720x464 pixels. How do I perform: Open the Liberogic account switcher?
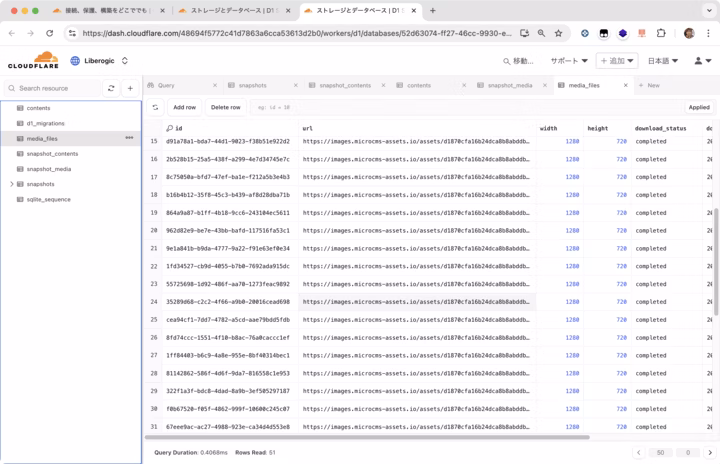pyautogui.click(x=125, y=61)
